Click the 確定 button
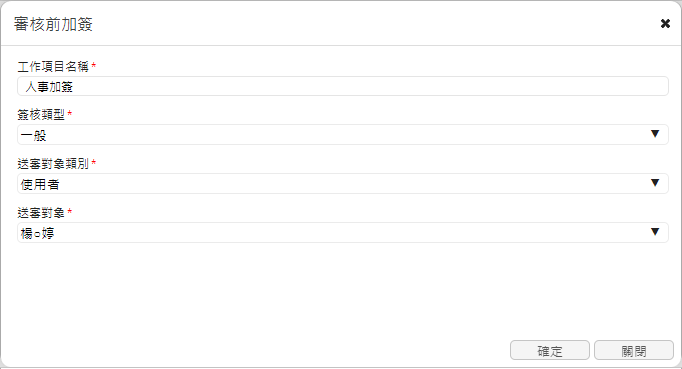 coord(550,350)
